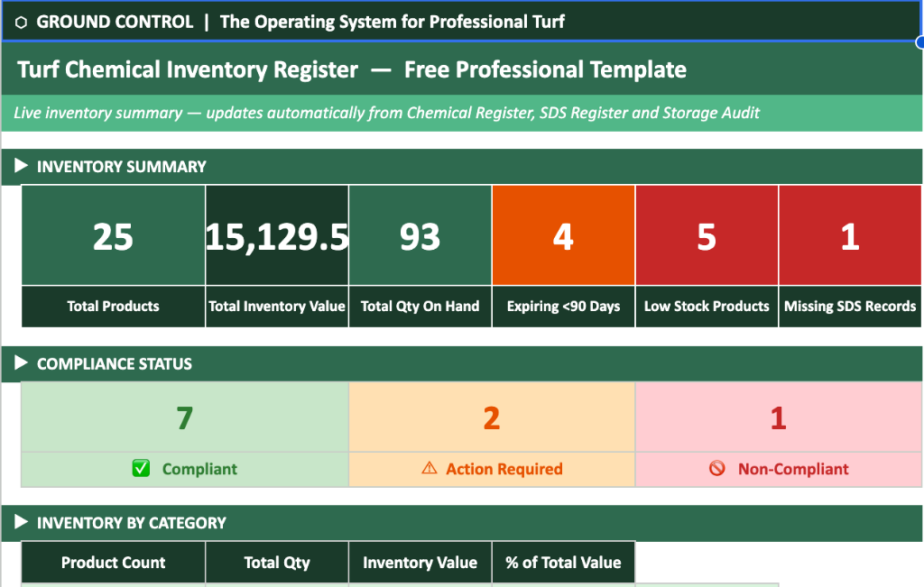Click the green checkmark icon next to Compliant
The image size is (924, 587).
[141, 469]
